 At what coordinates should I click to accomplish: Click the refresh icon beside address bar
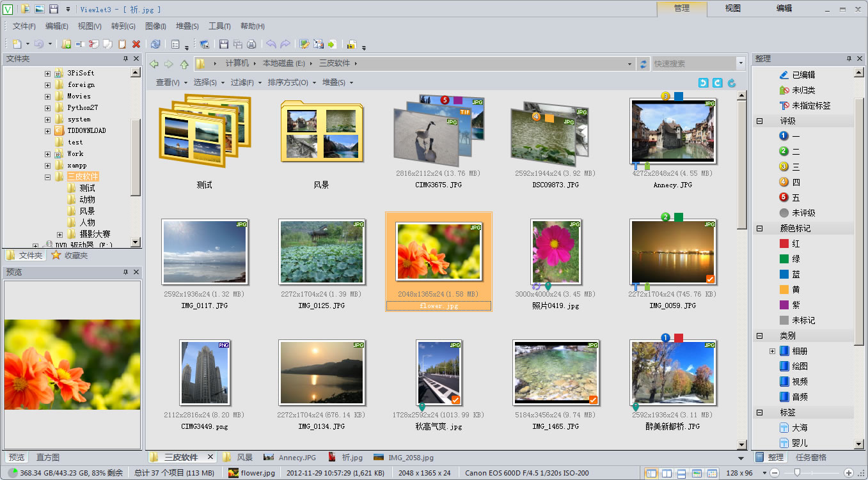pyautogui.click(x=643, y=64)
